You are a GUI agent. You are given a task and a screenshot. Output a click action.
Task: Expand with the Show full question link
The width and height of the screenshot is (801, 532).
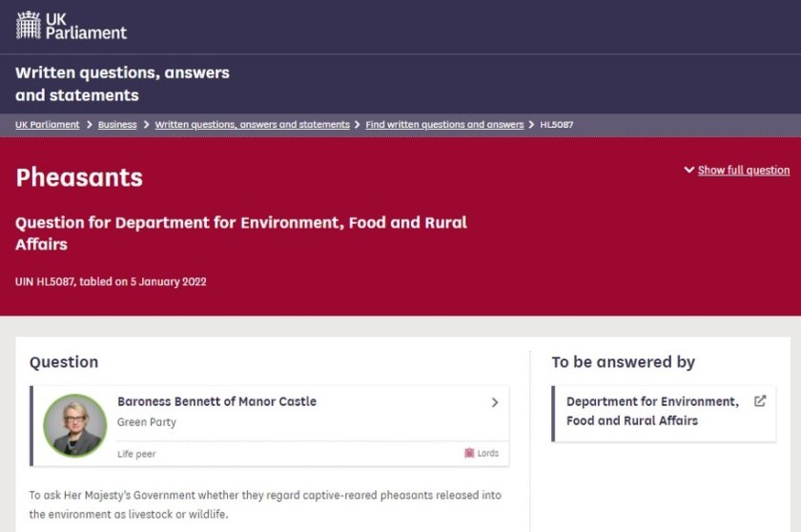point(743,171)
